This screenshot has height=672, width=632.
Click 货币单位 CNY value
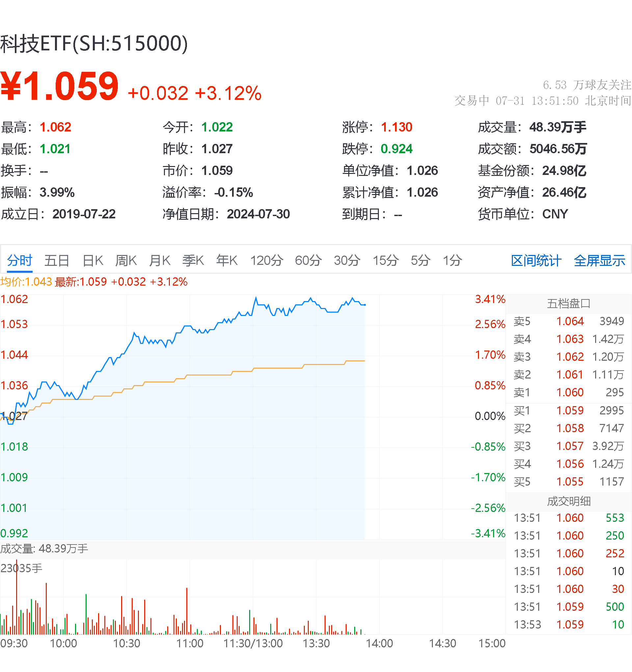555,214
